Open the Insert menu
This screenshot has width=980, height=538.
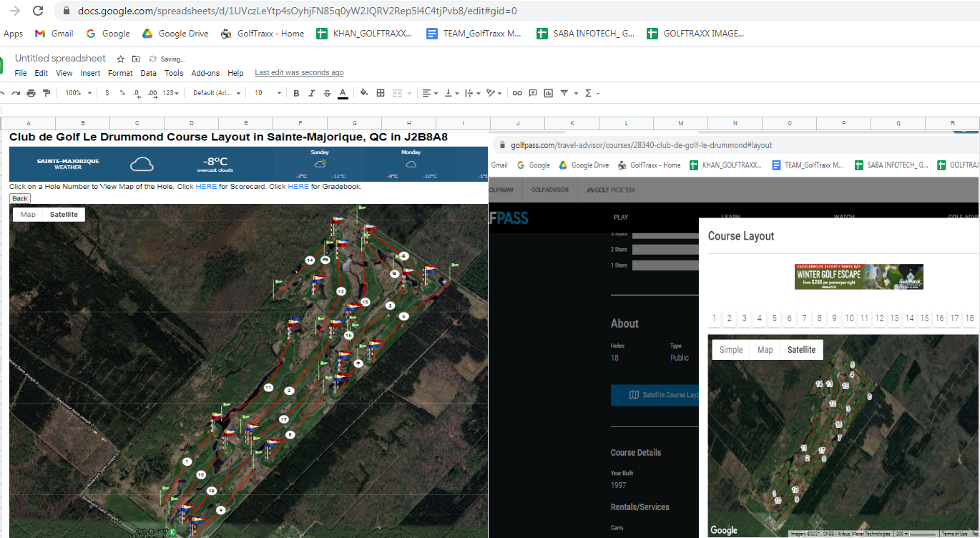(x=90, y=73)
